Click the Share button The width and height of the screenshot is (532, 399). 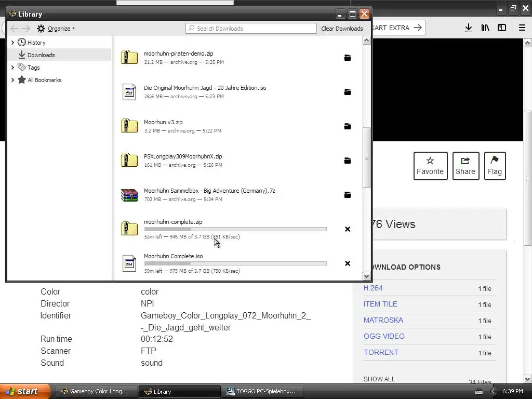pyautogui.click(x=465, y=166)
